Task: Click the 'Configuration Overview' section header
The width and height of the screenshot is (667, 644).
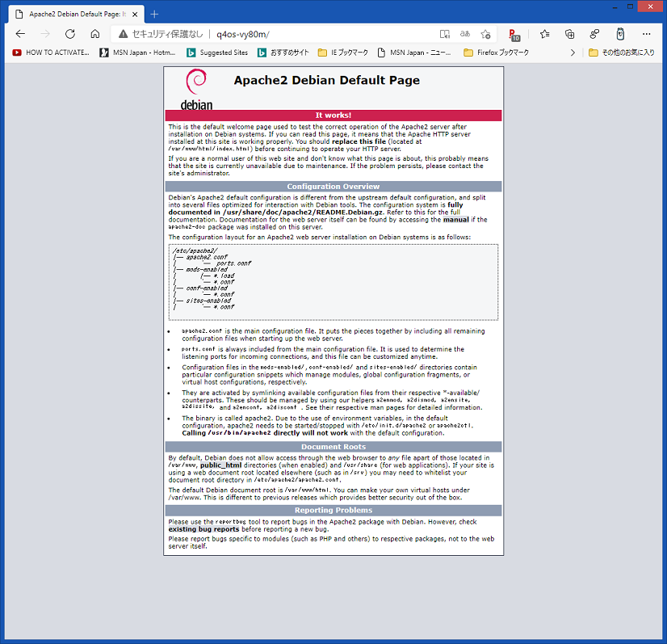Action: (333, 187)
